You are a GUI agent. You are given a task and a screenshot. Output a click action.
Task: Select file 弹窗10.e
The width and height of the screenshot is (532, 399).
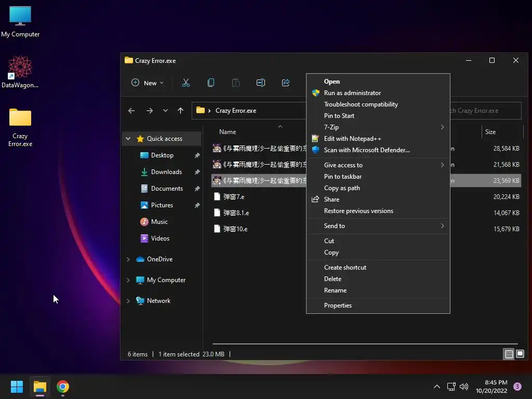click(235, 229)
